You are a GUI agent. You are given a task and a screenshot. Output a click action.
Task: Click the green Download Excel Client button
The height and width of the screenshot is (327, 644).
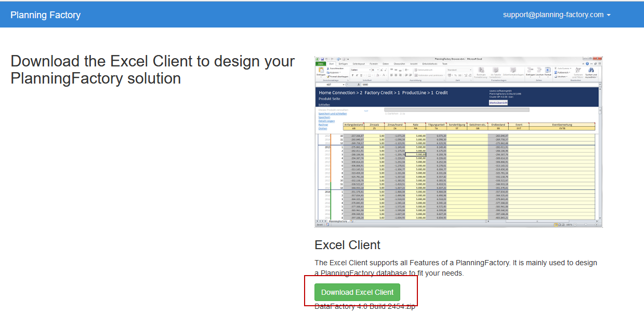coord(357,292)
